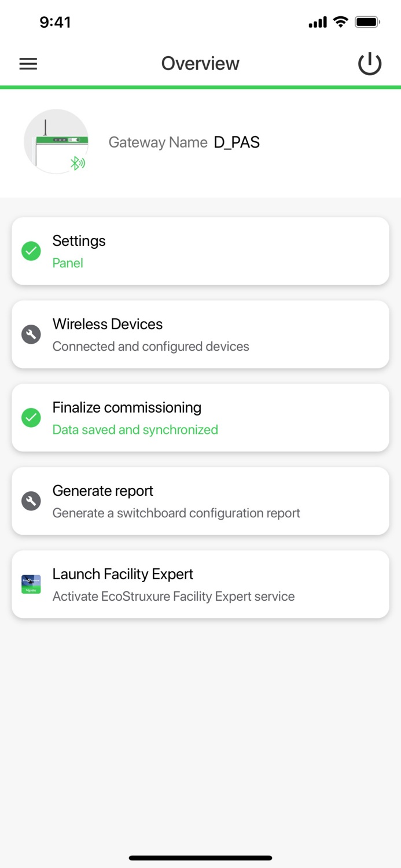Tap the green checkmark on Finalize commissioning
This screenshot has width=401, height=868.
(31, 417)
